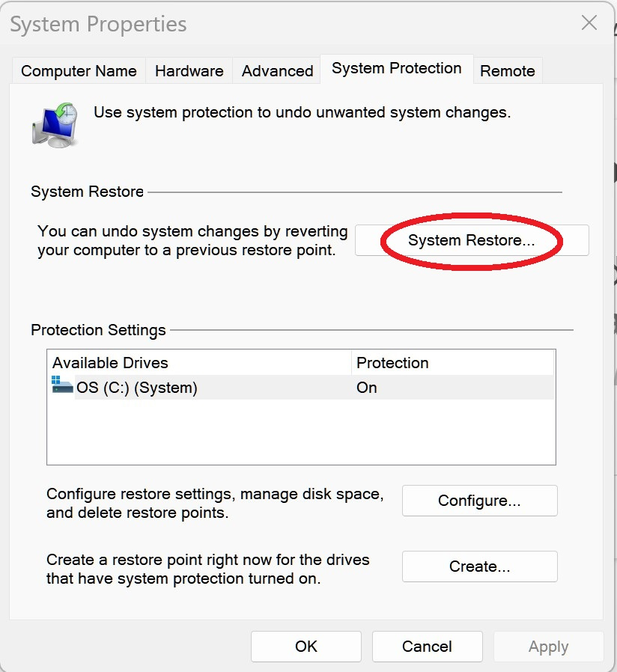Viewport: 617px width, 672px height.
Task: Click empty area in the drives list
Action: tap(301, 431)
